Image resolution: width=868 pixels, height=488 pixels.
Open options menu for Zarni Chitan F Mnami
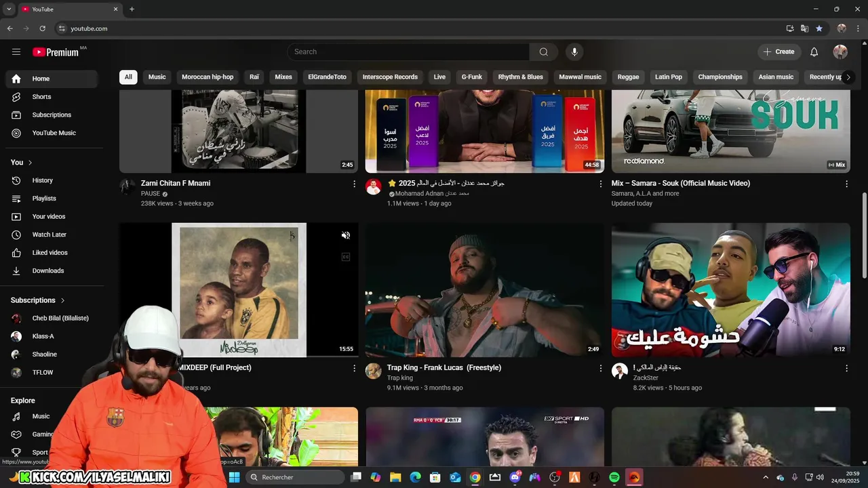click(354, 184)
